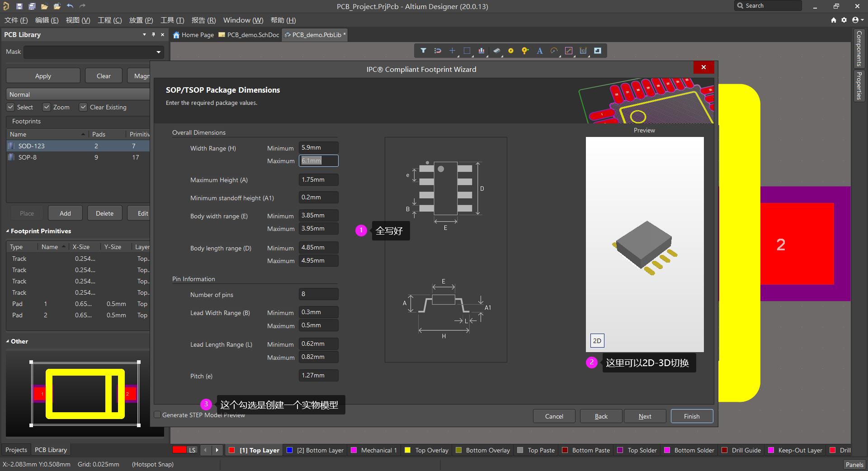868x471 pixels.
Task: Choose the dashed rectangle selection tool
Action: click(x=467, y=51)
